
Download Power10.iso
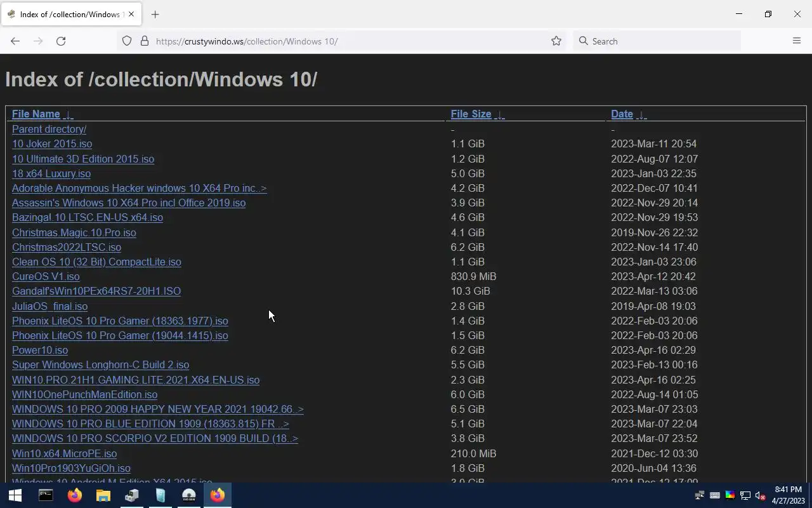point(40,350)
